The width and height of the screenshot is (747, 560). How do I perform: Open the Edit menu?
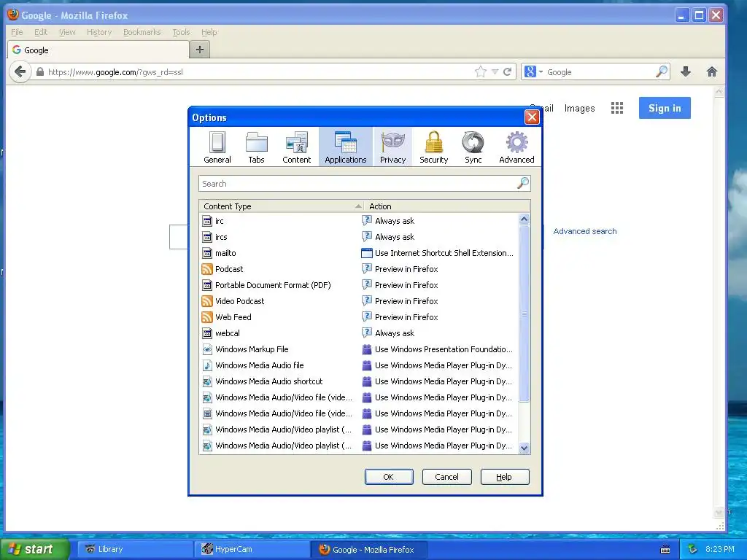41,32
